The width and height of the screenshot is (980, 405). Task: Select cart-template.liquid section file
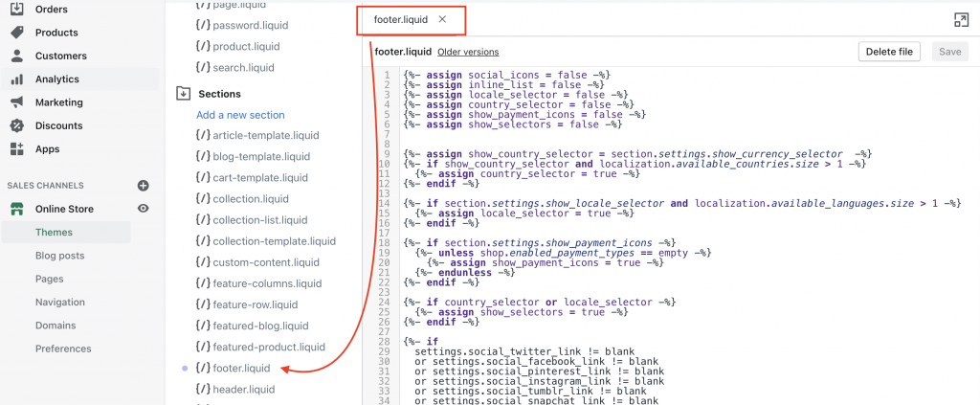click(x=259, y=178)
